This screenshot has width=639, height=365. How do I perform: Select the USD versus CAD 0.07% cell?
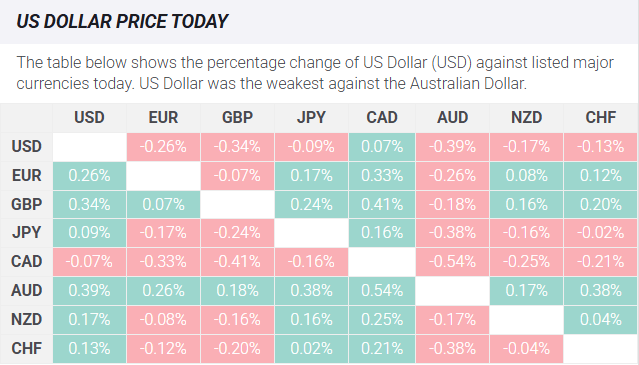click(x=382, y=147)
